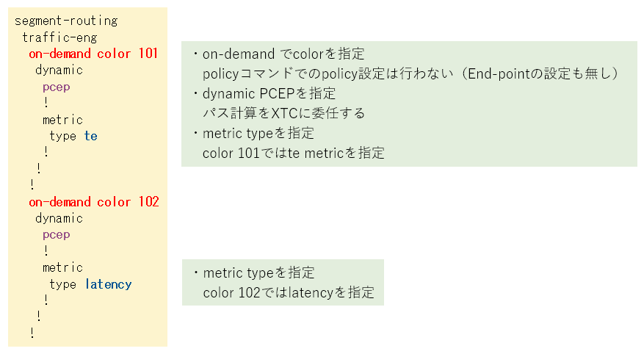Click the red 'on-demand color 102' line
The width and height of the screenshot is (644, 354).
(x=94, y=202)
